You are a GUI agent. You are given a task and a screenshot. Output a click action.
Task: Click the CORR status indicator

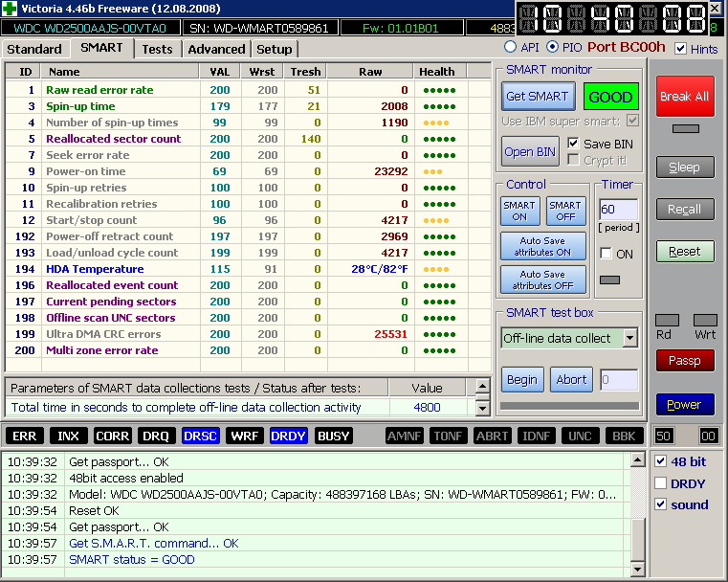click(112, 436)
